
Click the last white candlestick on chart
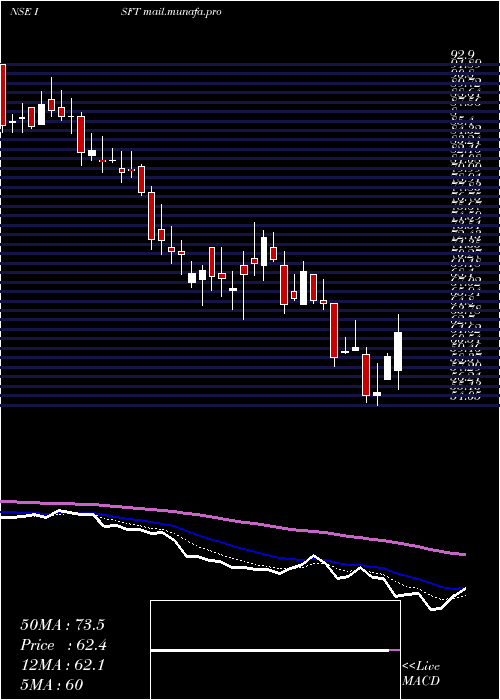click(398, 351)
